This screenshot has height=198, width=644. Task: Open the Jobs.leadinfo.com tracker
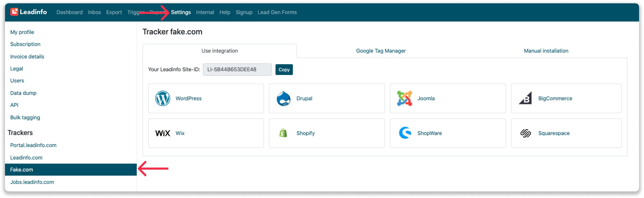tap(32, 182)
